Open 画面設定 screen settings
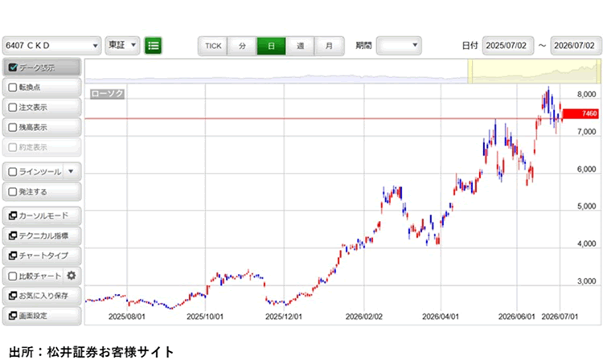 (42, 316)
